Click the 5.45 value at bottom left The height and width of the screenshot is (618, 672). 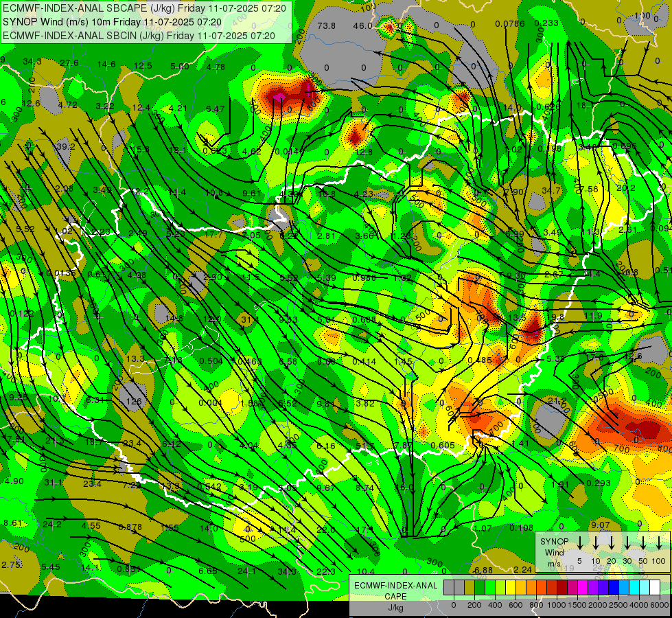click(51, 566)
